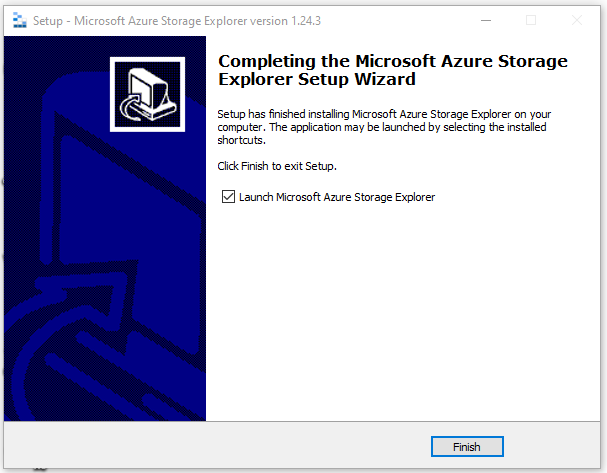The height and width of the screenshot is (473, 607).
Task: Click the window title 'Setup - Microsoft Azure Storage Explorer version 1.24.3'
Action: pyautogui.click(x=177, y=21)
